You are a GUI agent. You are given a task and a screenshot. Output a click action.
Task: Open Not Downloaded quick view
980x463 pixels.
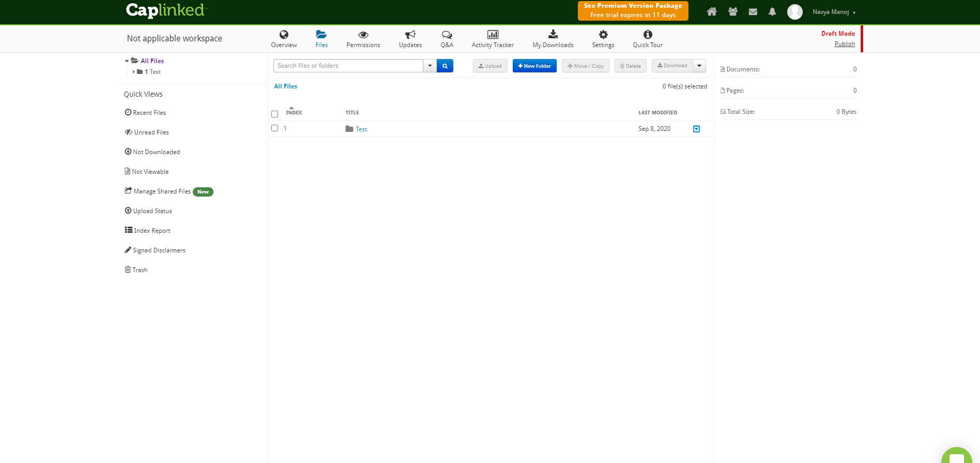pos(152,152)
